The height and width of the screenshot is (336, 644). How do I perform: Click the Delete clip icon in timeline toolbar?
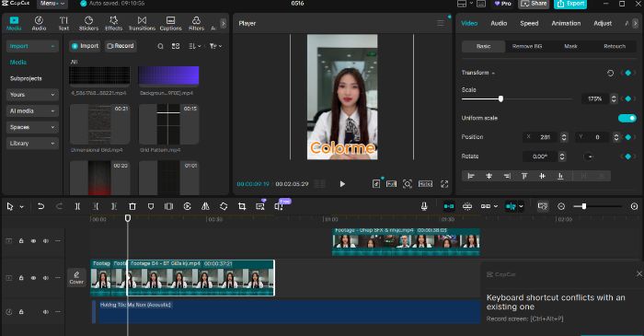coord(132,206)
